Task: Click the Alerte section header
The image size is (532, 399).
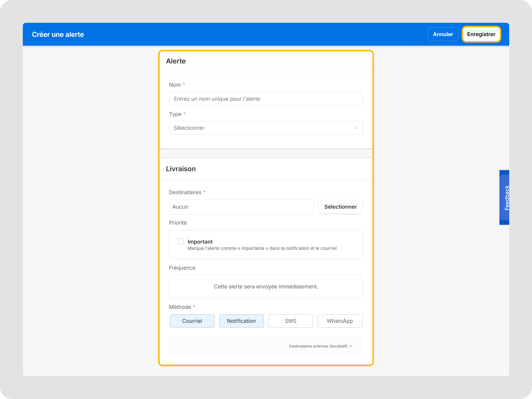Action: click(x=176, y=61)
